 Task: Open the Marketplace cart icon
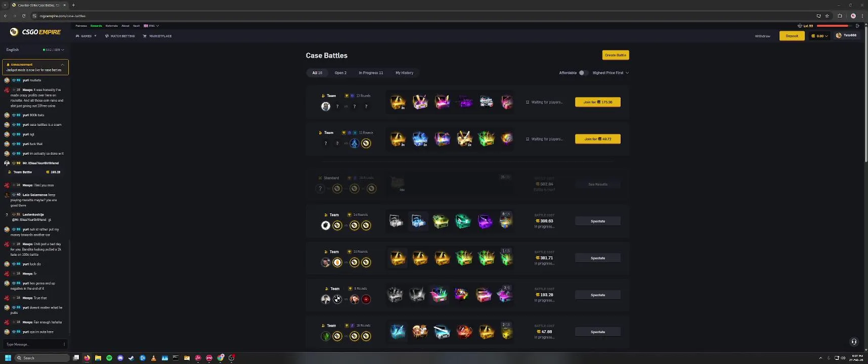coord(145,36)
